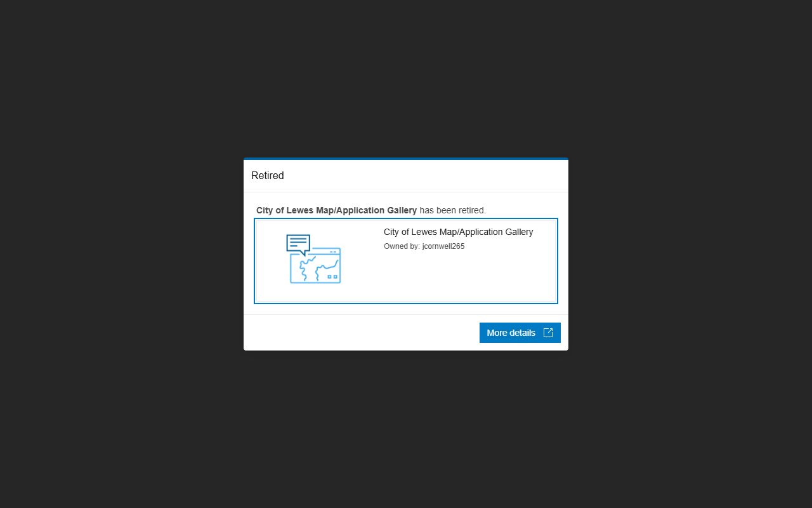Click the speech bubble in the app icon
Screen dimensions: 812x508
(298, 244)
